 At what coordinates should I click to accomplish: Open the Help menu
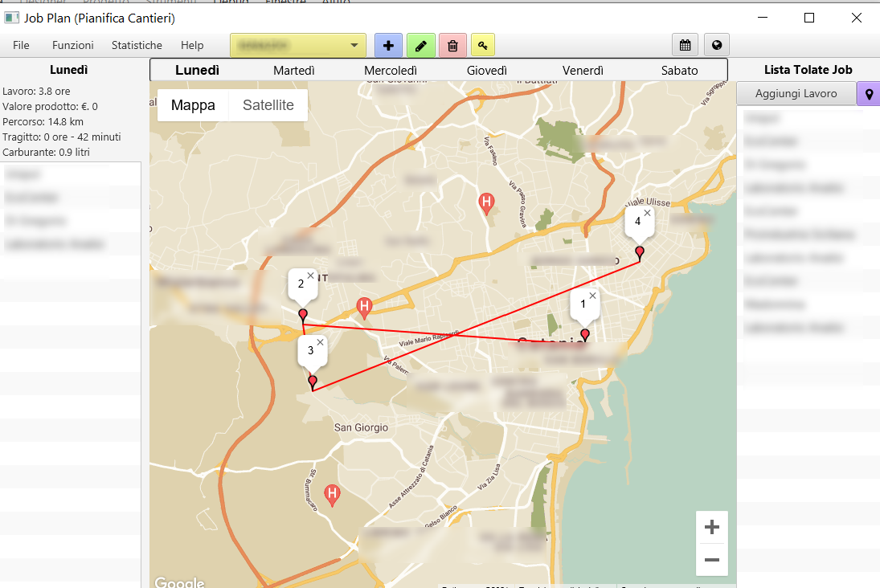click(x=192, y=46)
